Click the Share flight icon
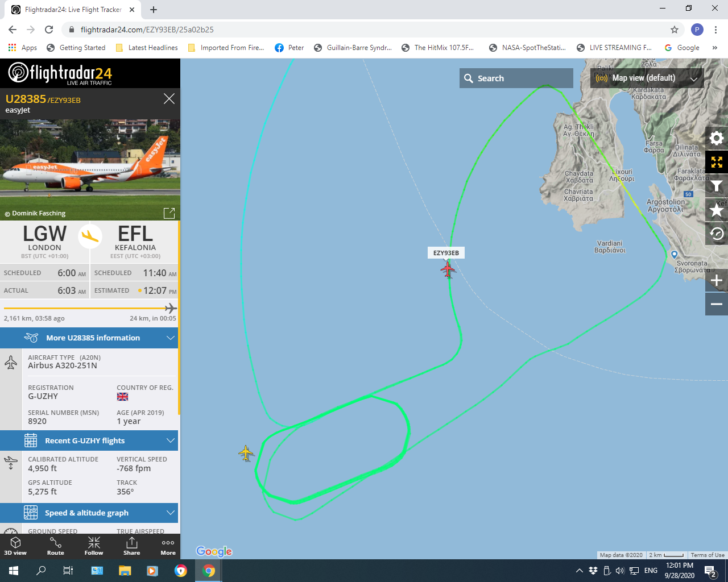The image size is (728, 582). [131, 546]
